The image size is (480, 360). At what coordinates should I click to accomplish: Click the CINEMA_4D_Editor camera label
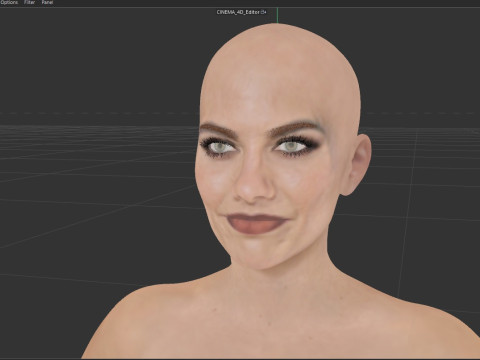pyautogui.click(x=238, y=12)
